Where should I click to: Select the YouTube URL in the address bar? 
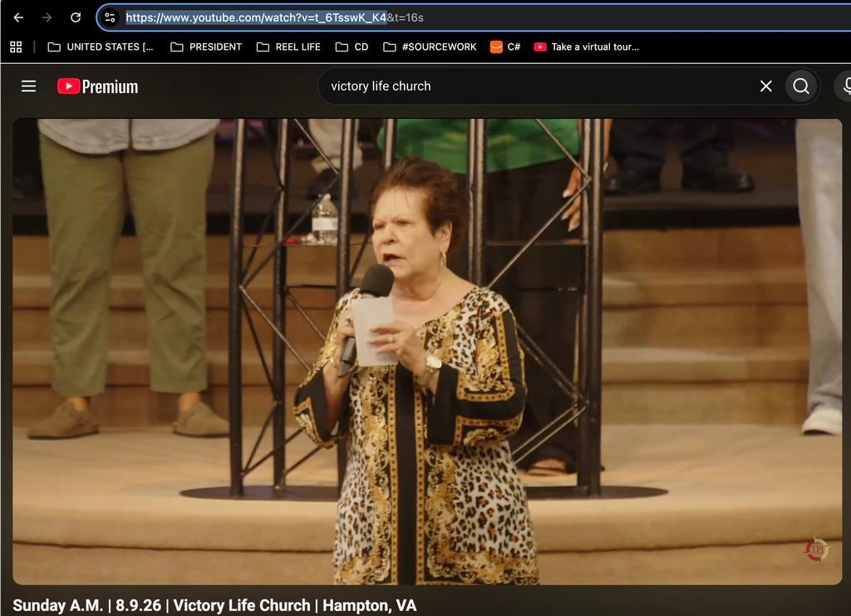click(x=274, y=17)
